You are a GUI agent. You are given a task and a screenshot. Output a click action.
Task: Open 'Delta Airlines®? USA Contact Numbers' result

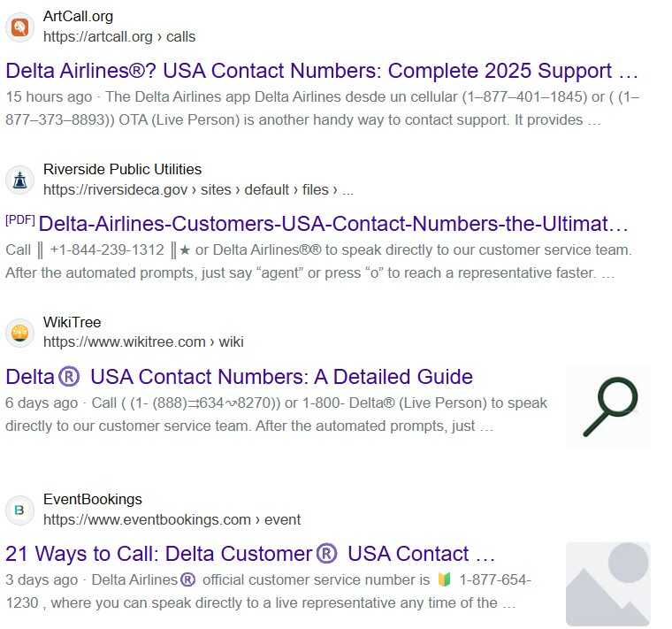322,71
